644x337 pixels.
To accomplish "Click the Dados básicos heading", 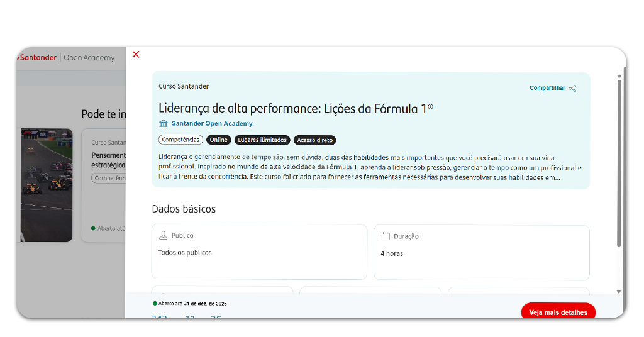I will pos(184,209).
